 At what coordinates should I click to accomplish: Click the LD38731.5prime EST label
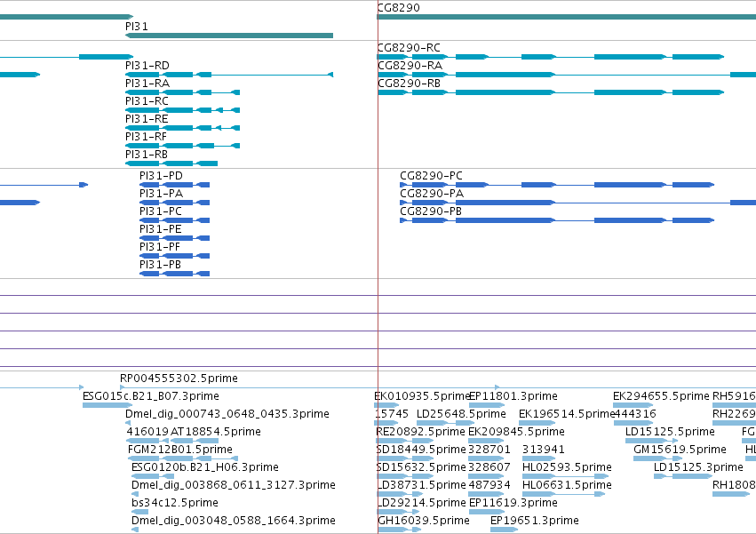click(x=421, y=486)
